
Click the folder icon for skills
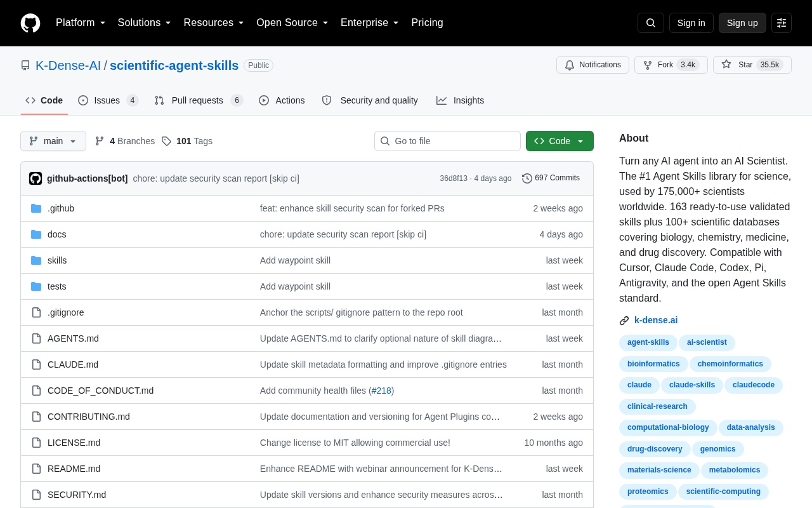(36, 260)
